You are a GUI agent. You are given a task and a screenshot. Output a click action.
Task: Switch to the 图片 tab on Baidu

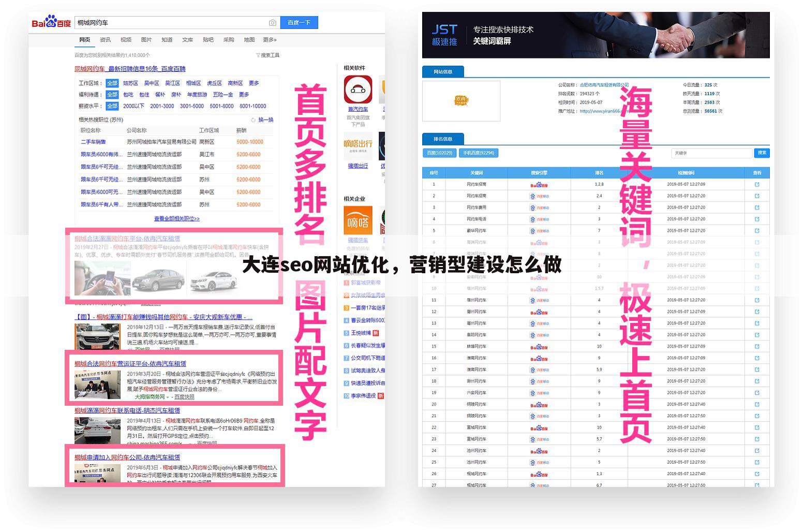[146, 39]
